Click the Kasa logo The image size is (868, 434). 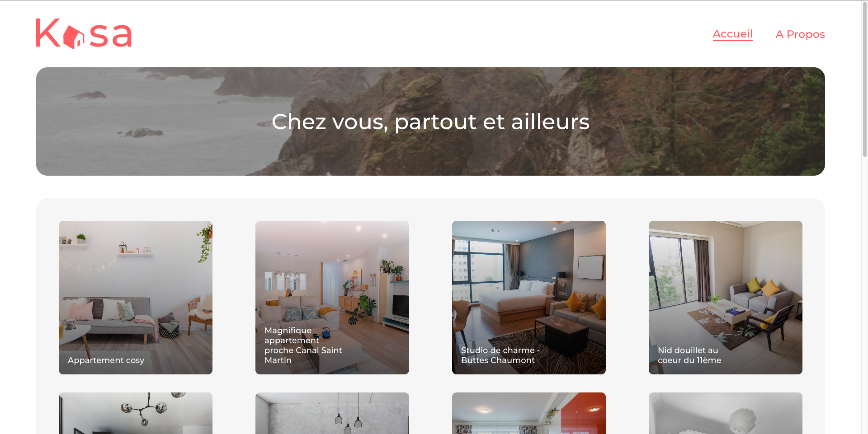(84, 34)
